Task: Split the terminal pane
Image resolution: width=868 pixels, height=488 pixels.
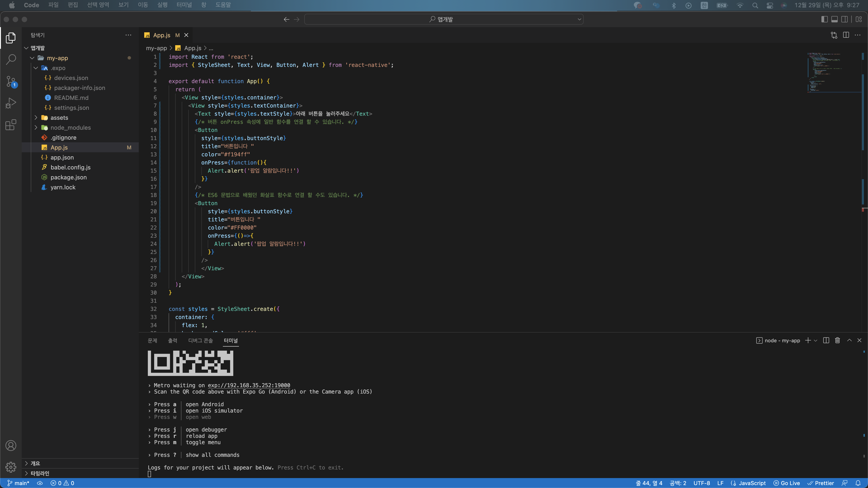Action: coord(826,340)
